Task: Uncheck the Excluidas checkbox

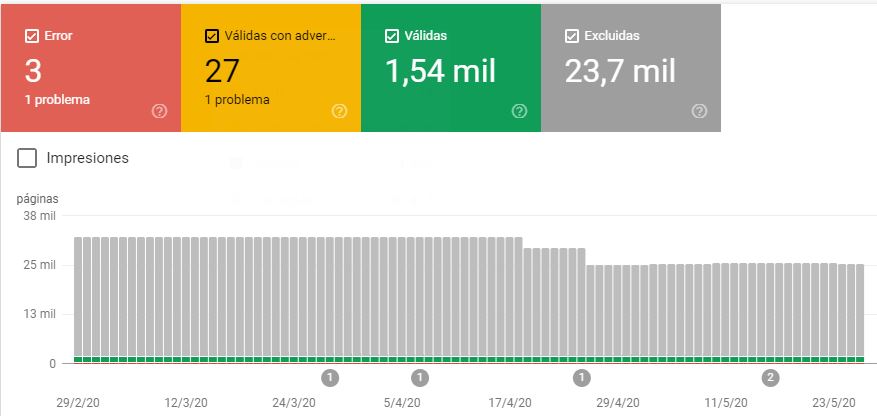Action: pyautogui.click(x=572, y=36)
